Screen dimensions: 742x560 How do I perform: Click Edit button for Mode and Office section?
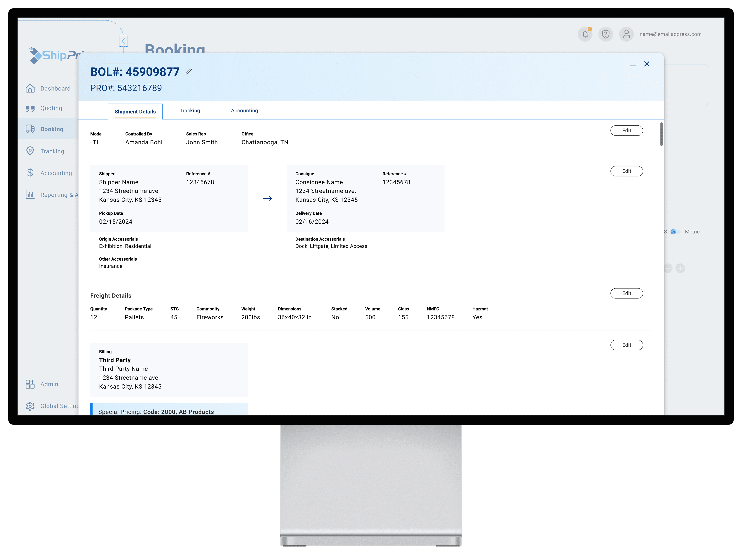tap(626, 130)
